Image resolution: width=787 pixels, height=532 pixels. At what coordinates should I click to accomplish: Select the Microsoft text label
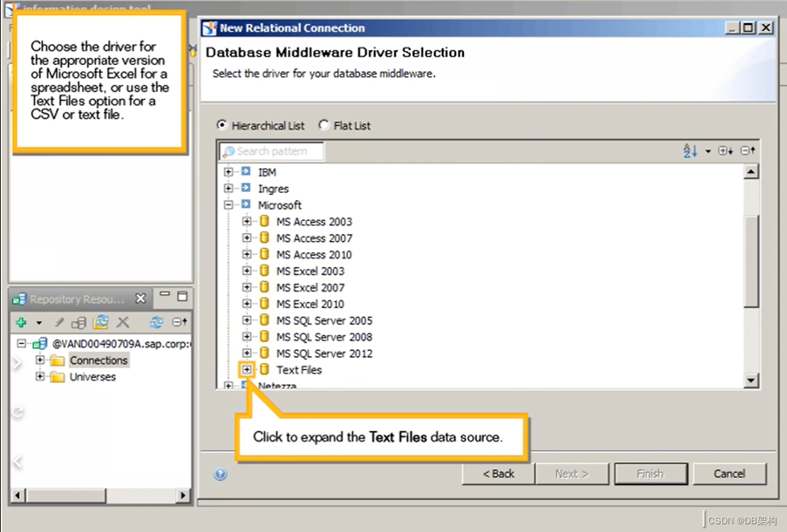[279, 205]
